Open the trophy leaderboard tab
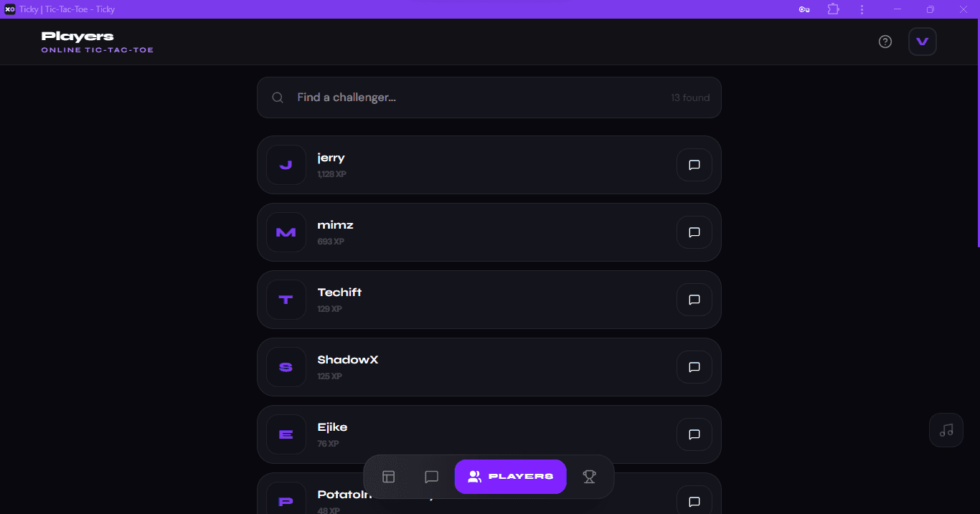The height and width of the screenshot is (514, 980). pyautogui.click(x=589, y=477)
